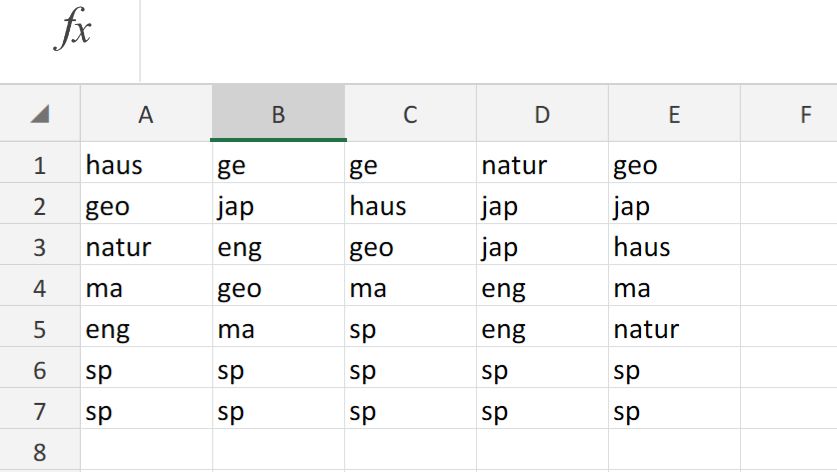Select cell B3 containing eng

(x=278, y=245)
